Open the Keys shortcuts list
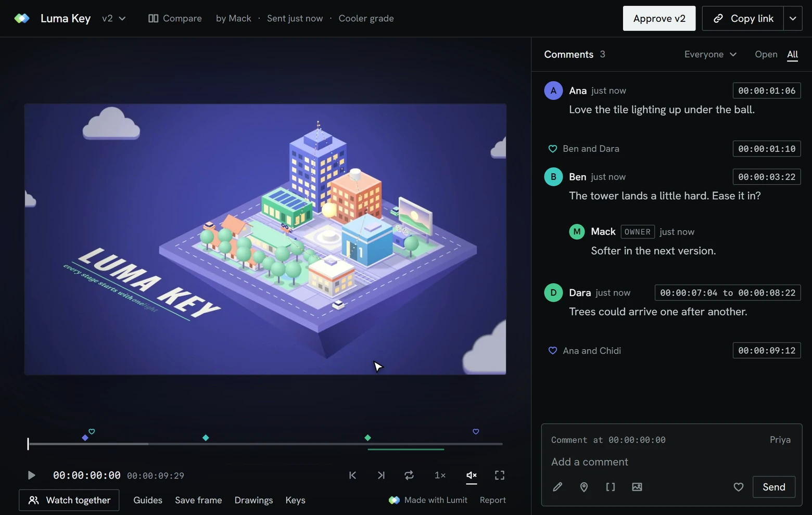 pyautogui.click(x=295, y=500)
